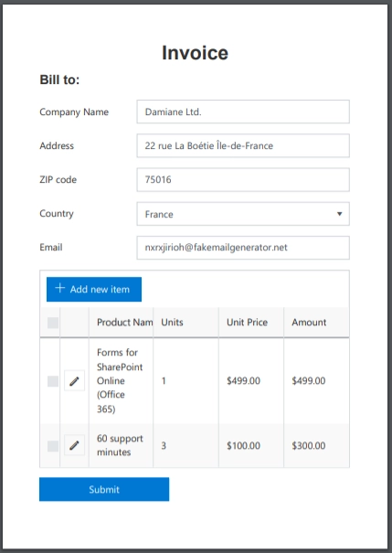Edit the 60 support minutes row
The image size is (392, 553).
[74, 445]
